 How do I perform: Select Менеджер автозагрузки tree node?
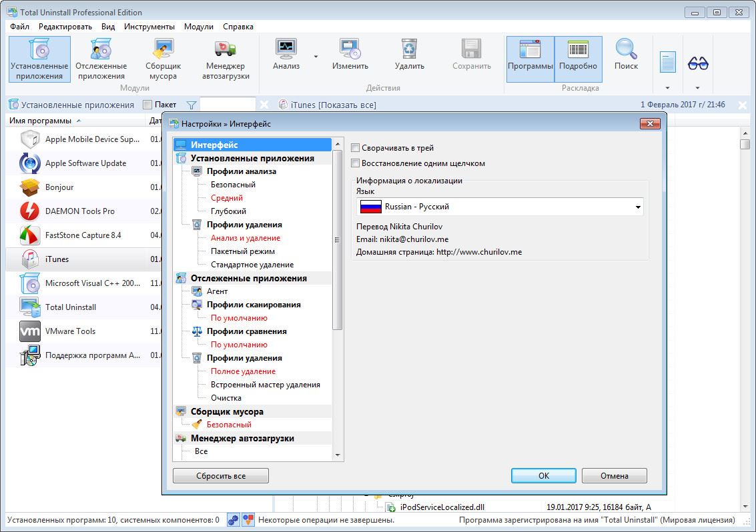pos(242,438)
